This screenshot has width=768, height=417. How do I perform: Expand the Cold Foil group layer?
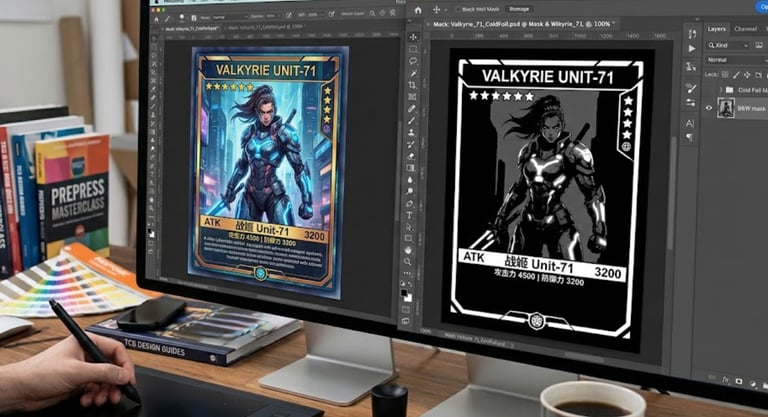click(x=721, y=90)
